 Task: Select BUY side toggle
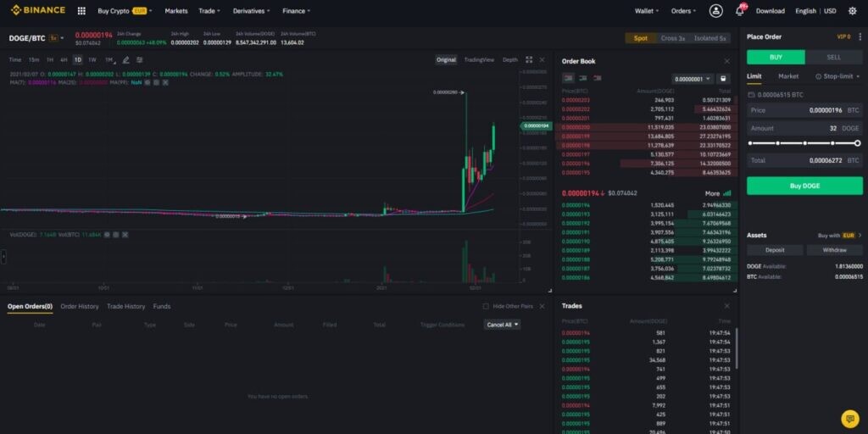(x=776, y=57)
